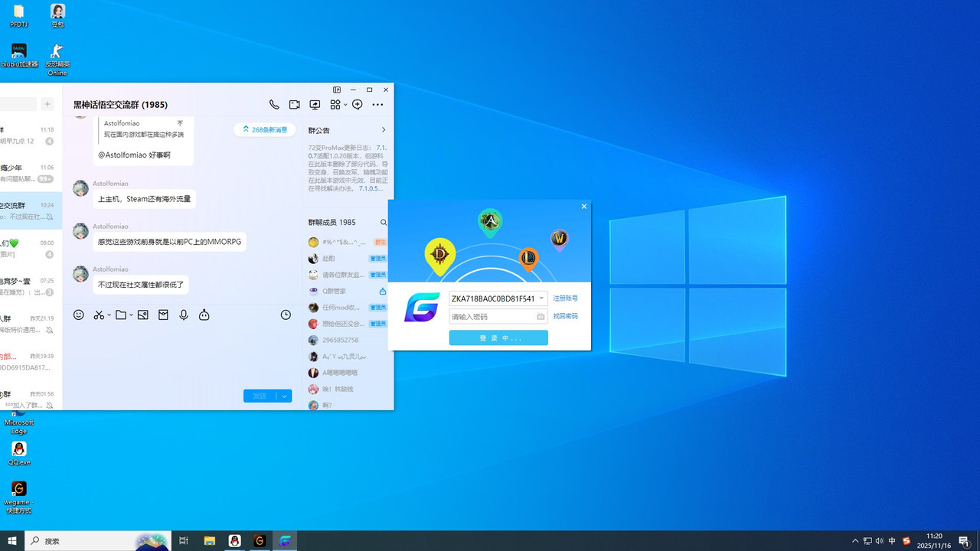
Task: Click the WeGame G logo in login
Action: pos(422,307)
